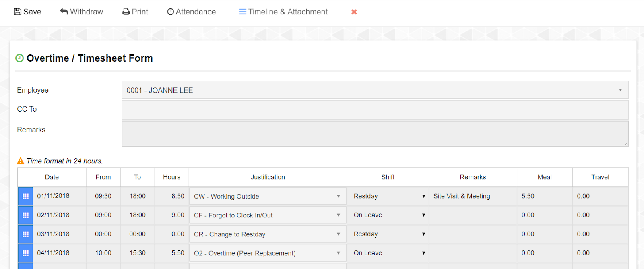644x269 pixels.
Task: Focus the Remarks text area
Action: (375, 134)
